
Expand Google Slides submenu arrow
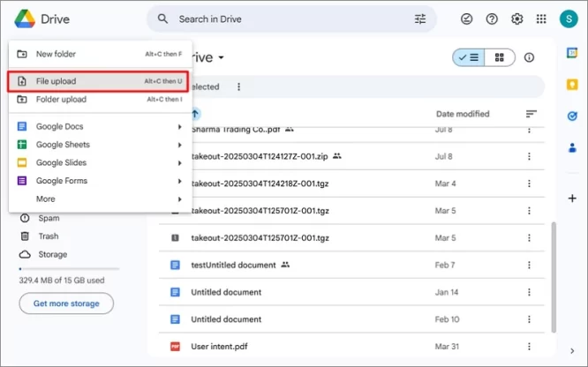[x=179, y=163]
